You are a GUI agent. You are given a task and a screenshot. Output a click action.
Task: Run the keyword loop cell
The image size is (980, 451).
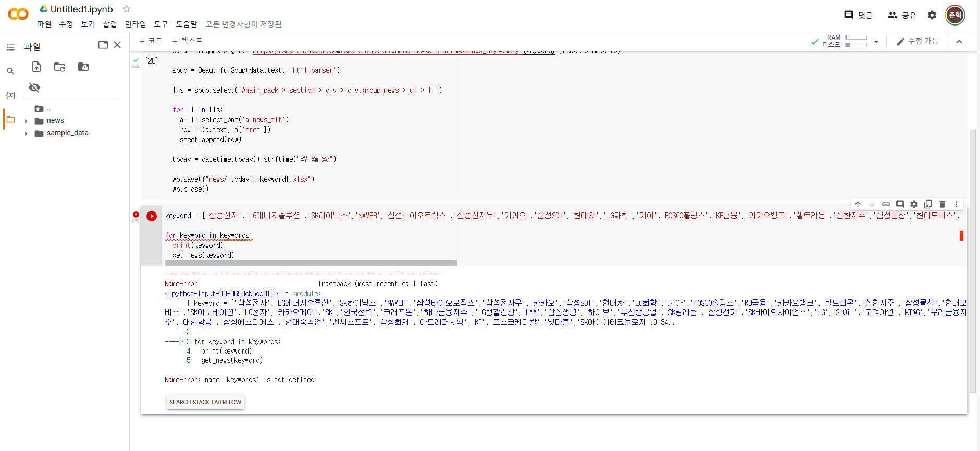pyautogui.click(x=152, y=216)
